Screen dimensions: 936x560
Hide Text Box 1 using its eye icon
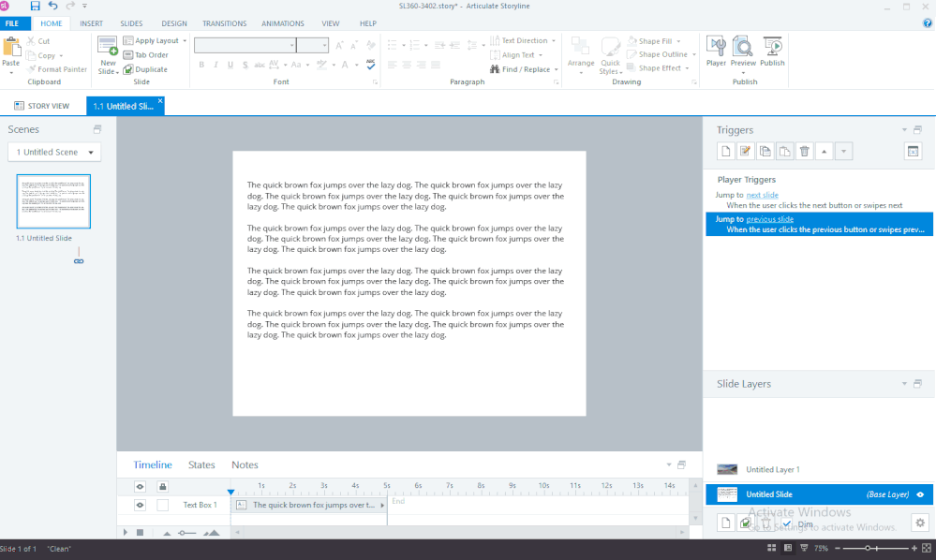140,505
